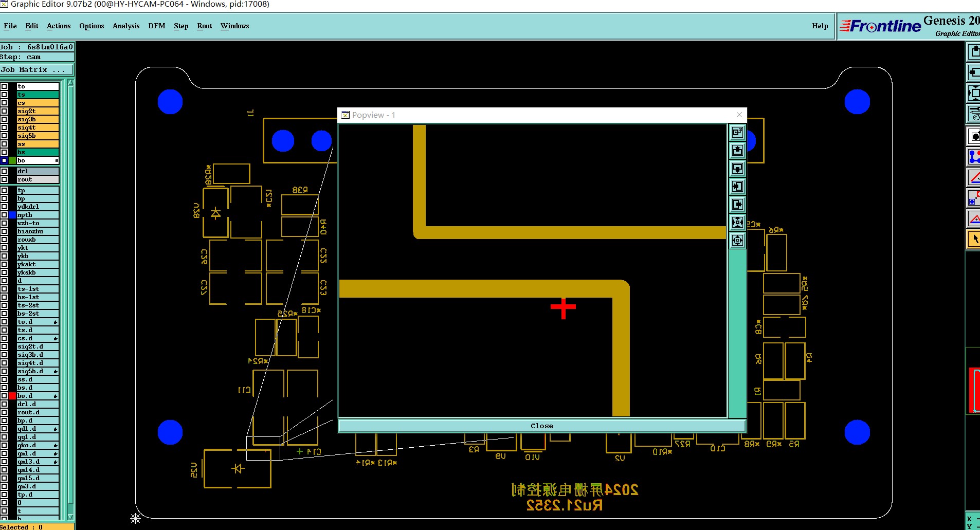Click main toolbar pan-up icon
This screenshot has width=980, height=530.
(x=974, y=51)
